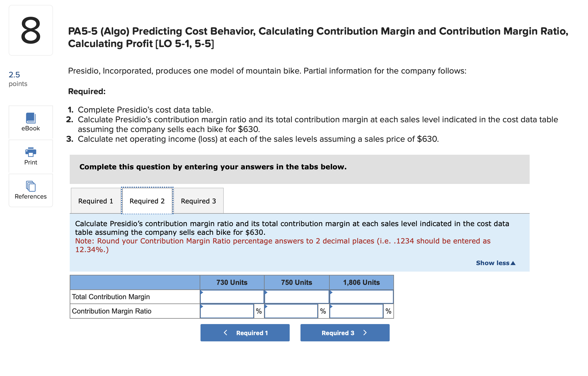Click Total Contribution Margin field under 750 Units
Screen dimensions: 588x376
coord(296,297)
